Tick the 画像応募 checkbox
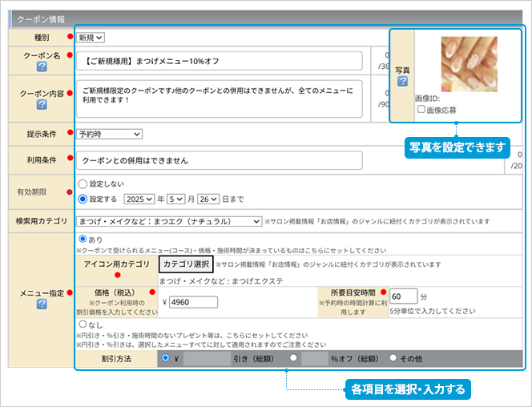532x407 pixels. (421, 110)
